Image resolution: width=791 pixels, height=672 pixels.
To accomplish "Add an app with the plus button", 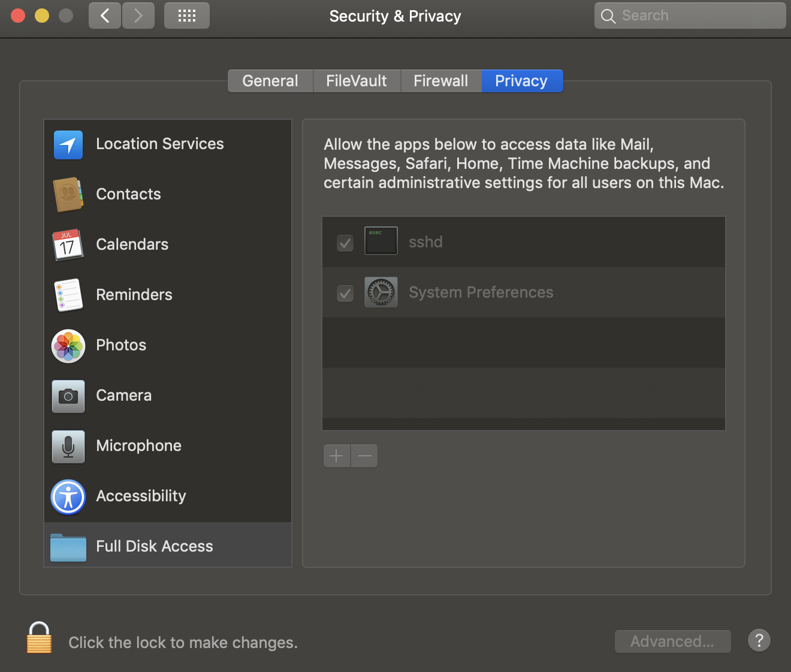I will tap(337, 456).
